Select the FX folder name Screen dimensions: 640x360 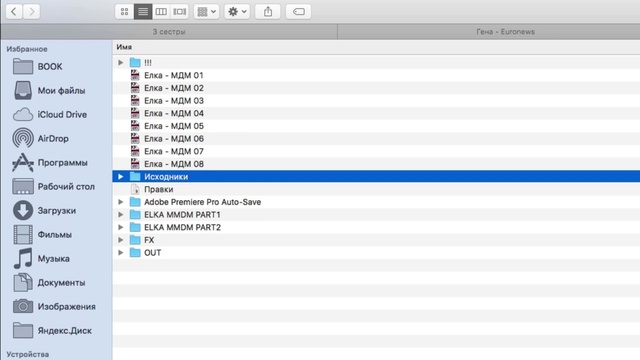tap(149, 240)
